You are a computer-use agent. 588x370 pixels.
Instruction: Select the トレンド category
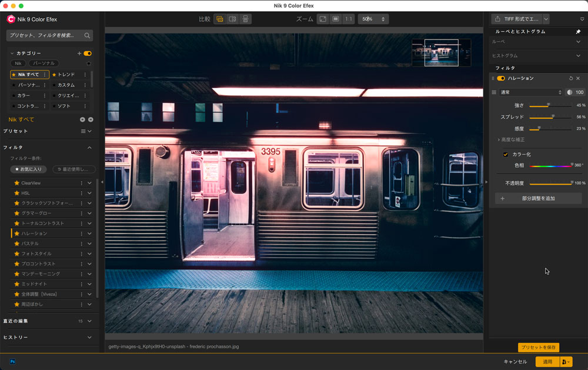[x=66, y=75]
